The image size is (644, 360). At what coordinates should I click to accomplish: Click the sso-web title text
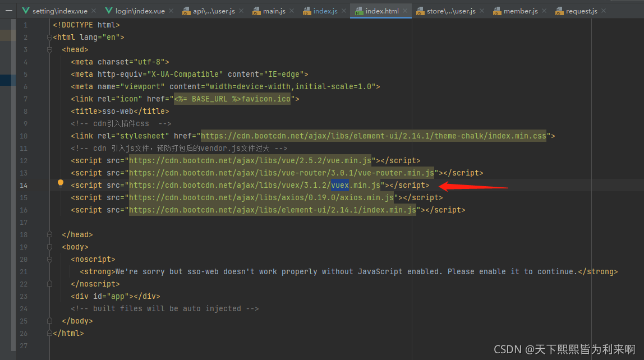(x=117, y=111)
